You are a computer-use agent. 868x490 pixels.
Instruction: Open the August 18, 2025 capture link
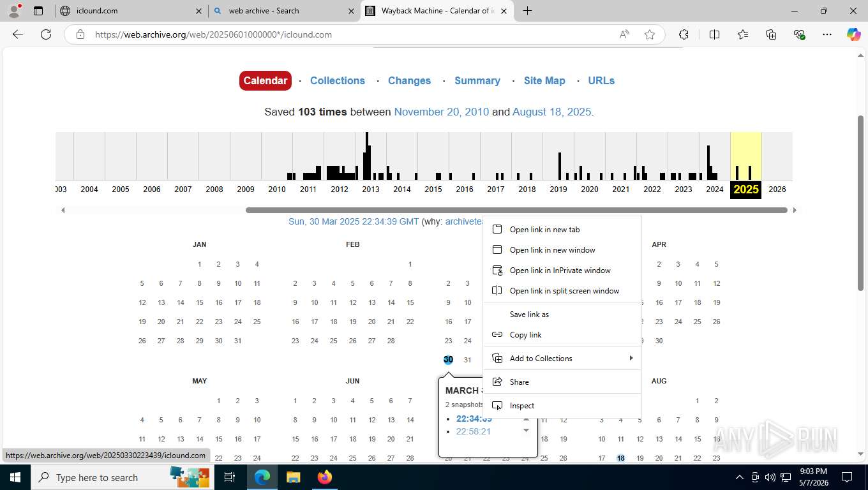coord(552,112)
